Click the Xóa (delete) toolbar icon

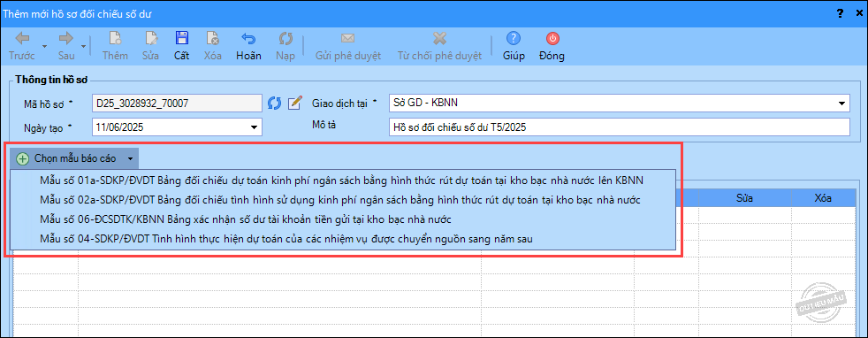pos(212,38)
